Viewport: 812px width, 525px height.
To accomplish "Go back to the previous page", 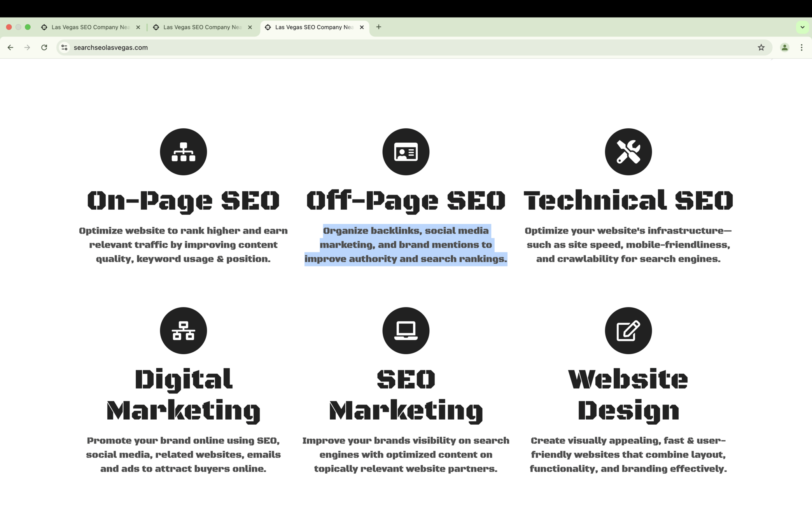I will pos(10,47).
